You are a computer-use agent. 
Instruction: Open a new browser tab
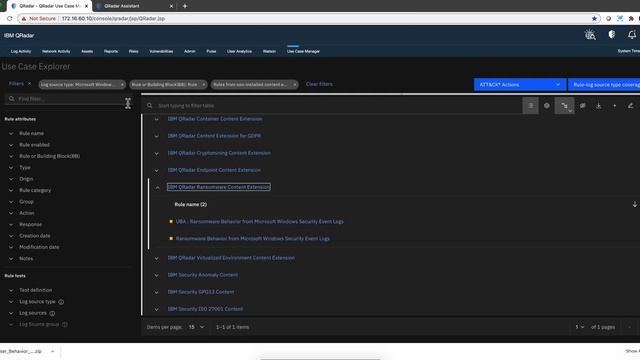(185, 6)
